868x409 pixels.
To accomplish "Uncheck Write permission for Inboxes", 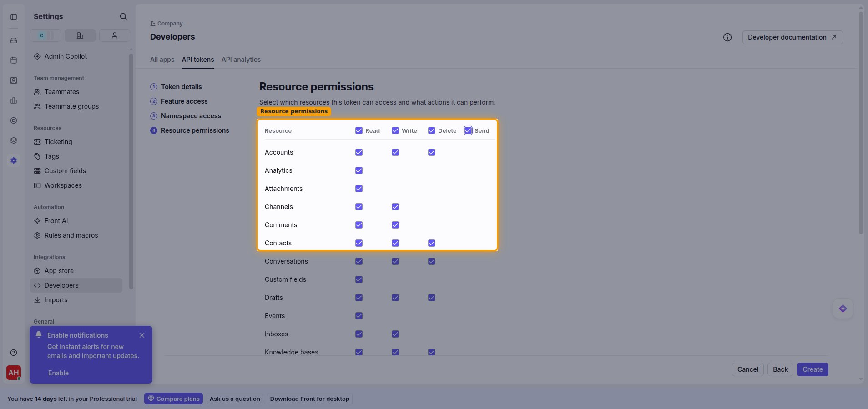I will coord(395,334).
